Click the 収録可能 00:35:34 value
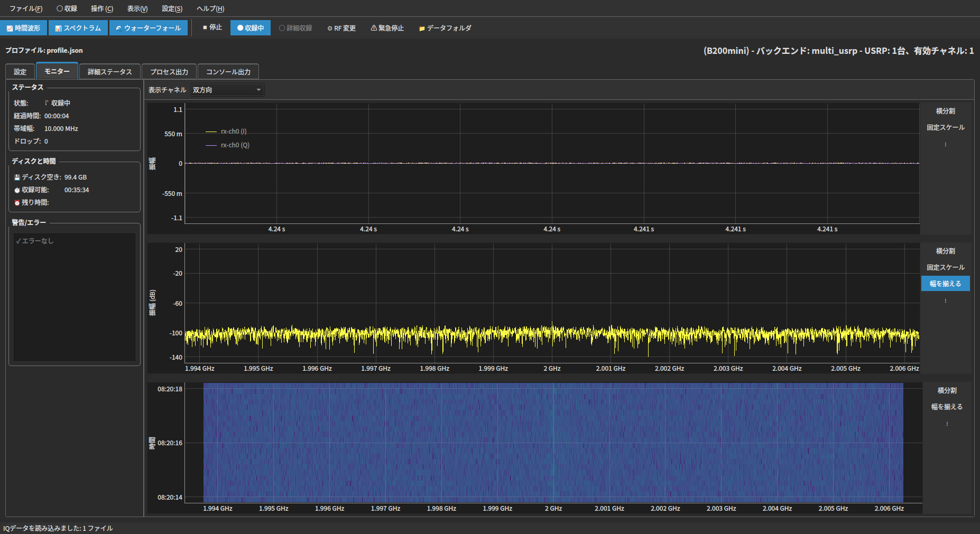 tap(77, 190)
